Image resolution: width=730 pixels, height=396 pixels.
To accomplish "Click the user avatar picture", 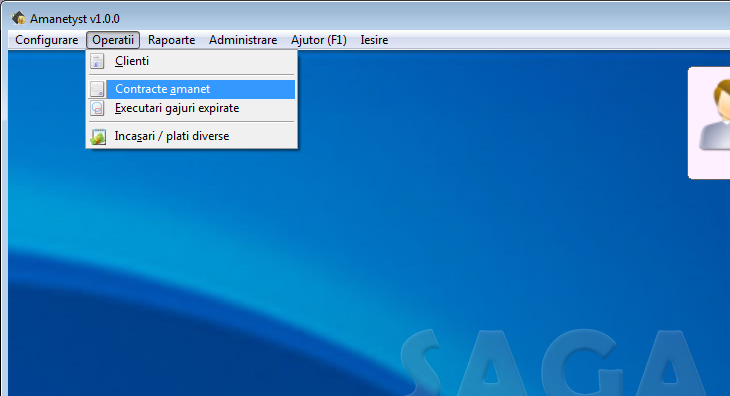I will click(715, 115).
